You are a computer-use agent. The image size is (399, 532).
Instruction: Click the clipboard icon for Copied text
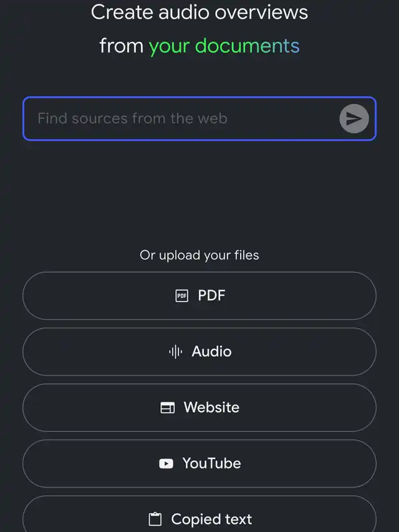click(x=155, y=519)
